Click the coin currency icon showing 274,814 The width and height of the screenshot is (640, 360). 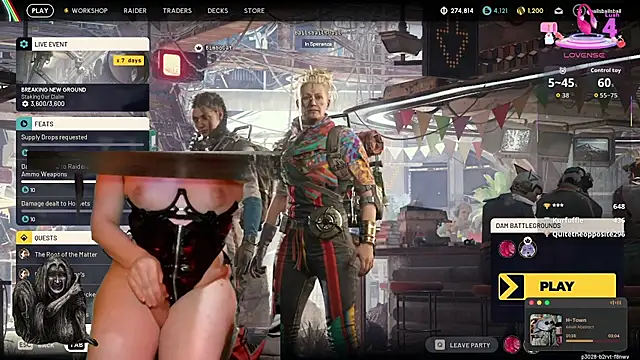click(x=444, y=11)
